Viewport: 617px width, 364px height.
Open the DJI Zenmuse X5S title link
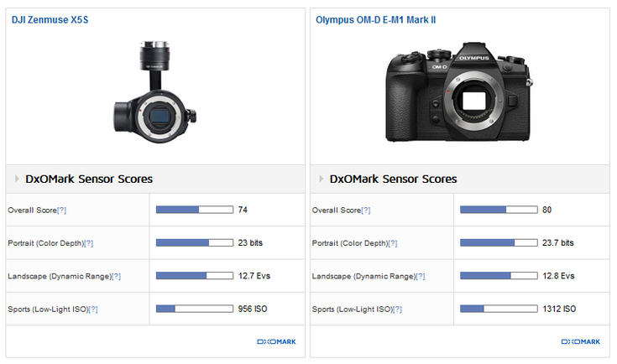pos(49,18)
